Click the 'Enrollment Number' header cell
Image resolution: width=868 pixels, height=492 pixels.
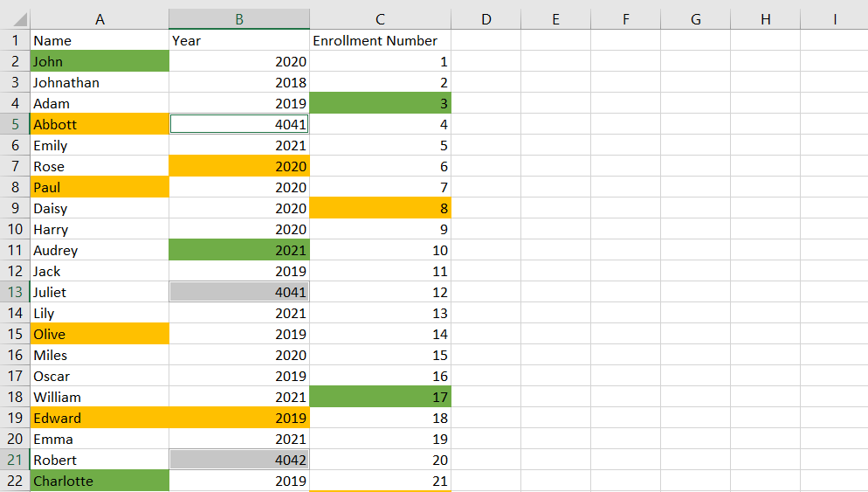[381, 40]
